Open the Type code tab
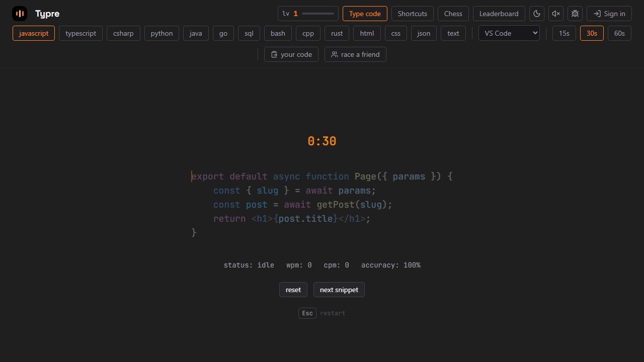This screenshot has height=362, width=644. pos(365,14)
